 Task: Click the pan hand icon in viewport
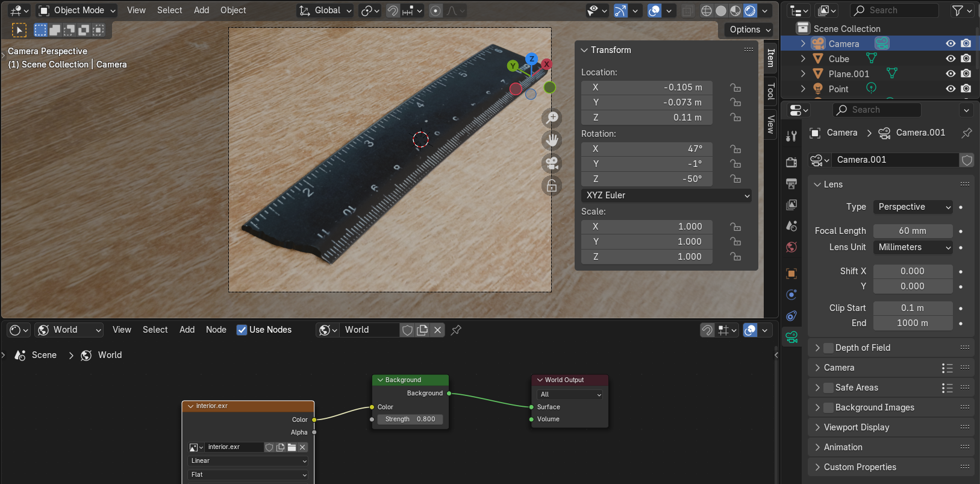552,140
